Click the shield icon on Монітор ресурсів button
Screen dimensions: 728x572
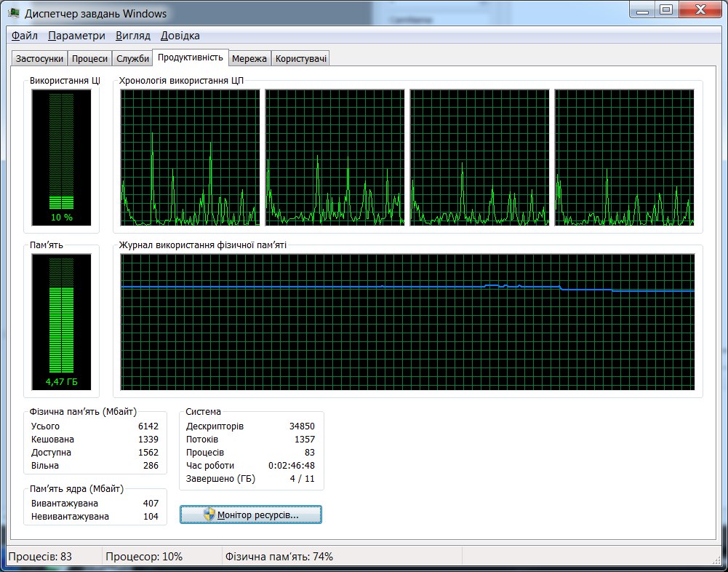point(209,515)
